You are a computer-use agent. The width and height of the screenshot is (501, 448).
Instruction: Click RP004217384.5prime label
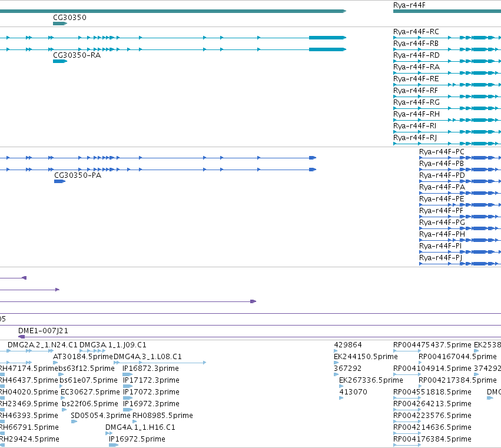[457, 380]
